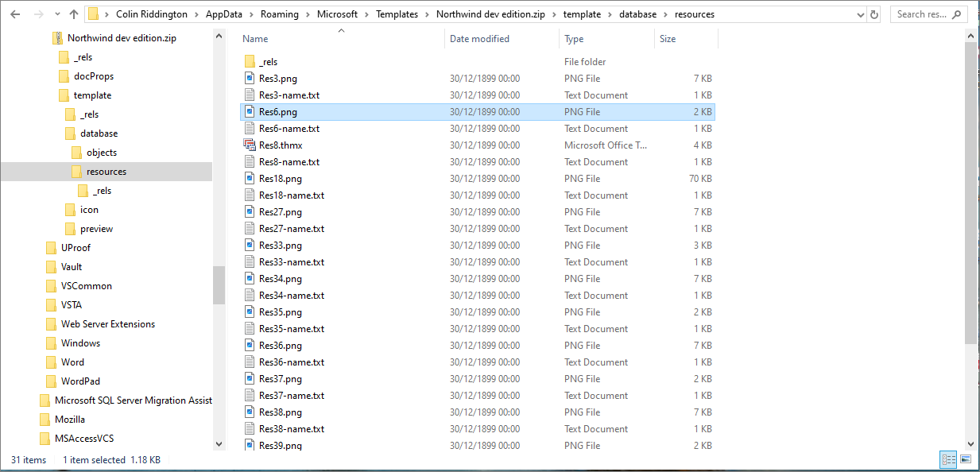Select the icon folder in the navigation tree
This screenshot has width=980, height=472.
click(89, 210)
